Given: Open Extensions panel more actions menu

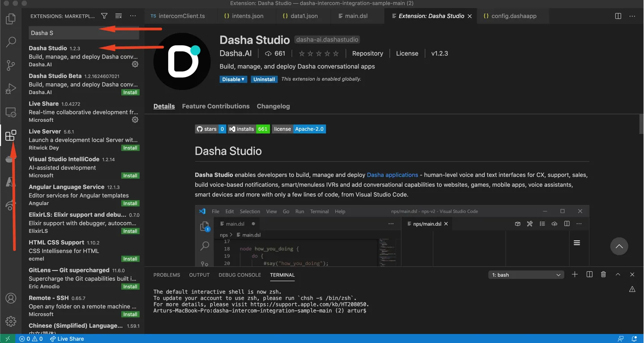Looking at the screenshot, I should click(x=133, y=16).
